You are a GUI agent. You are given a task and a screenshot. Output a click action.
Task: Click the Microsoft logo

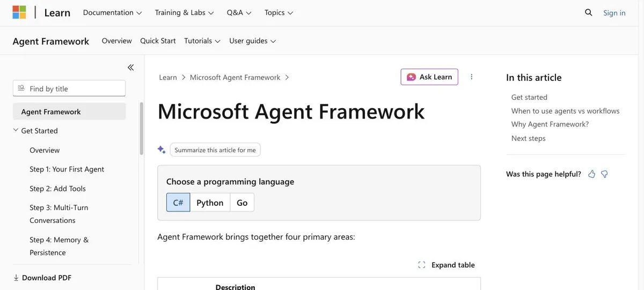pos(19,12)
